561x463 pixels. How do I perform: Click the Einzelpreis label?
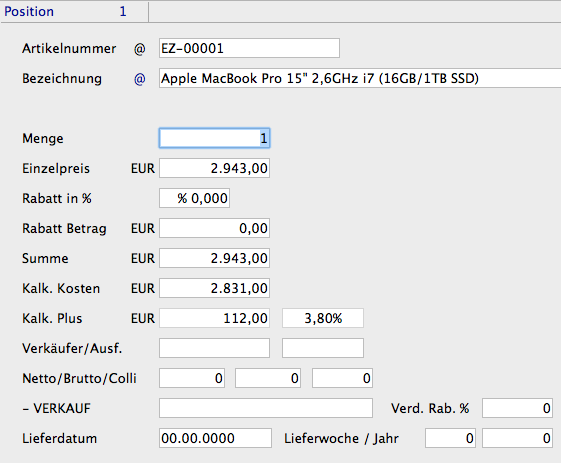click(56, 169)
